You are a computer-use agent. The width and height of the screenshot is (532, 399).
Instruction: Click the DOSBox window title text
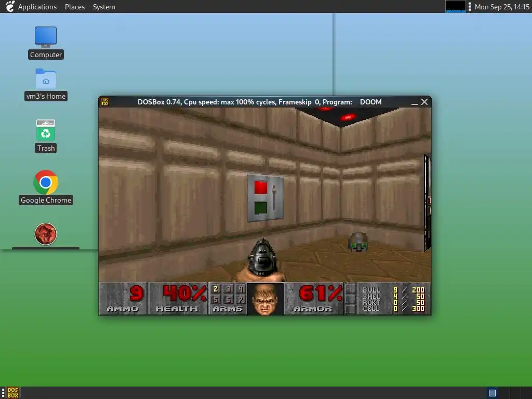(260, 102)
